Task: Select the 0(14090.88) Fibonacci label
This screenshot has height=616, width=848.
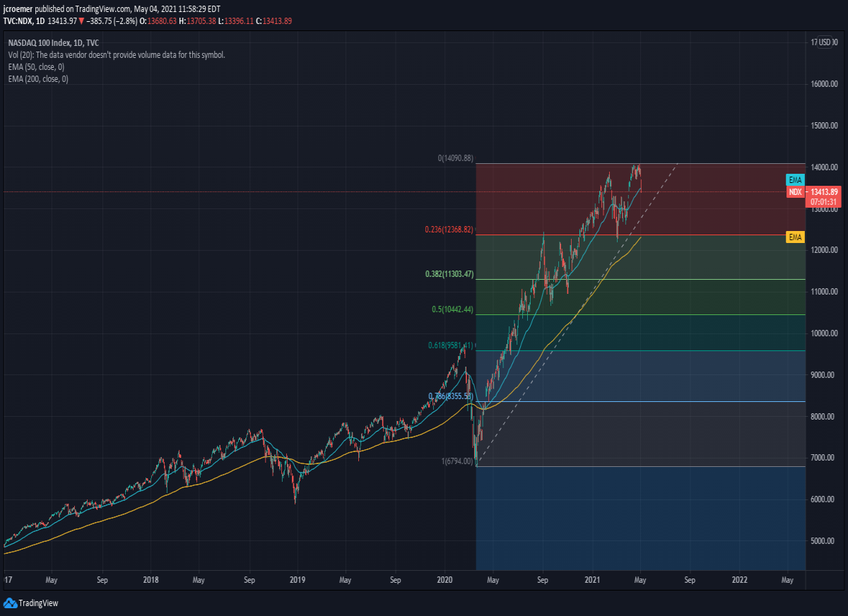Action: click(x=455, y=158)
